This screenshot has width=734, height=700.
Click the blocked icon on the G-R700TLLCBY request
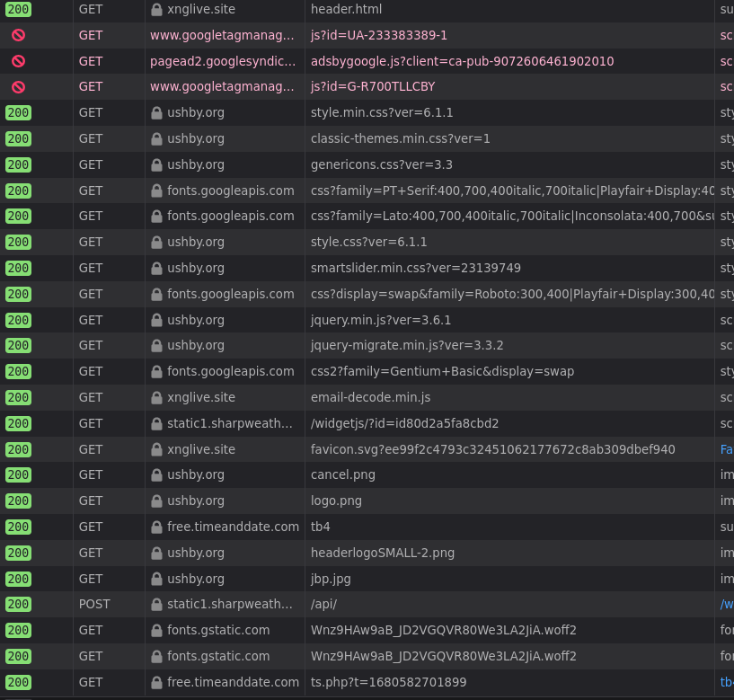click(16, 86)
